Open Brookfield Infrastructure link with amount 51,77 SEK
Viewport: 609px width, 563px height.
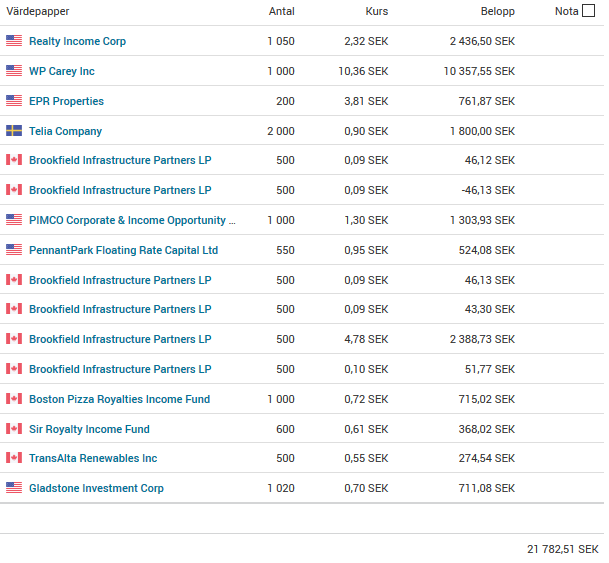click(120, 369)
